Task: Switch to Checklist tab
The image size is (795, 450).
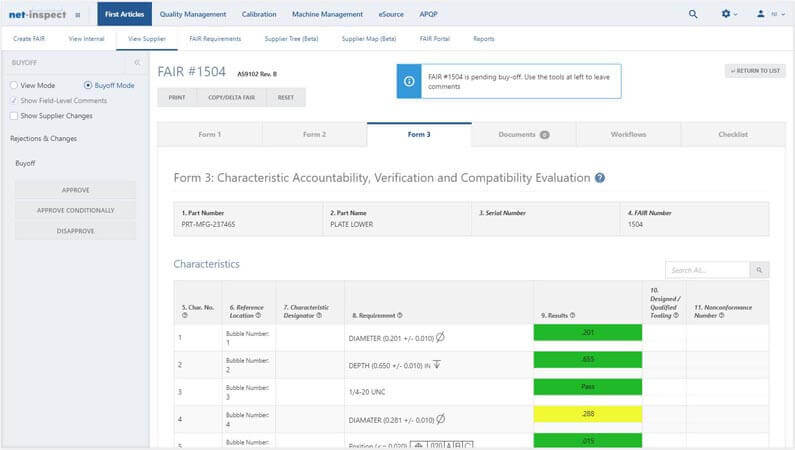Action: 733,134
